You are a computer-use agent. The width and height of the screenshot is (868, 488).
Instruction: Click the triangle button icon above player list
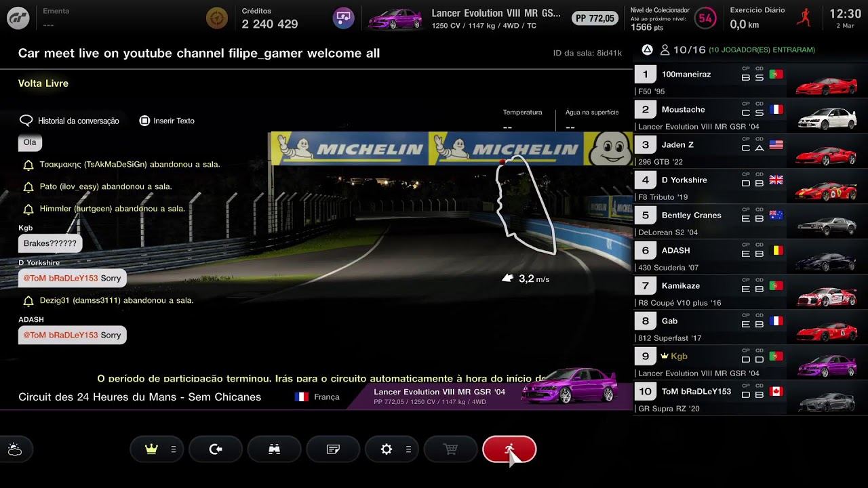point(648,49)
